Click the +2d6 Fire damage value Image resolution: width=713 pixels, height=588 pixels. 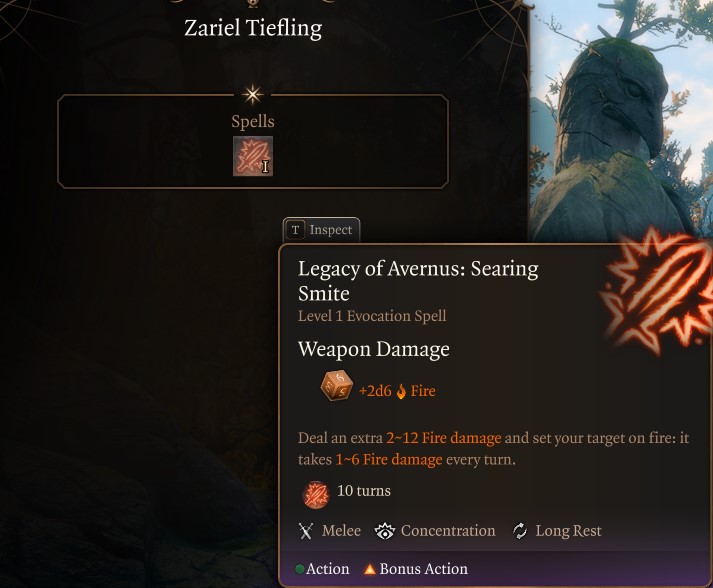point(397,391)
